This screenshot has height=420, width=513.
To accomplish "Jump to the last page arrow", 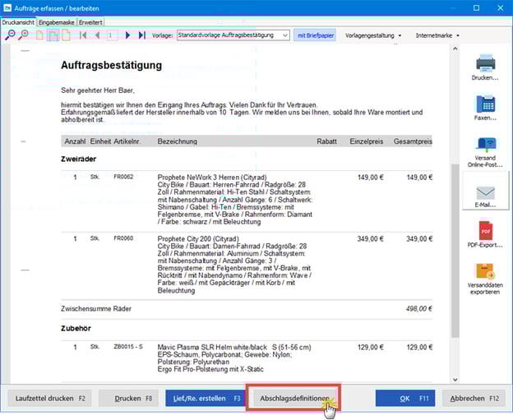I will click(x=142, y=35).
